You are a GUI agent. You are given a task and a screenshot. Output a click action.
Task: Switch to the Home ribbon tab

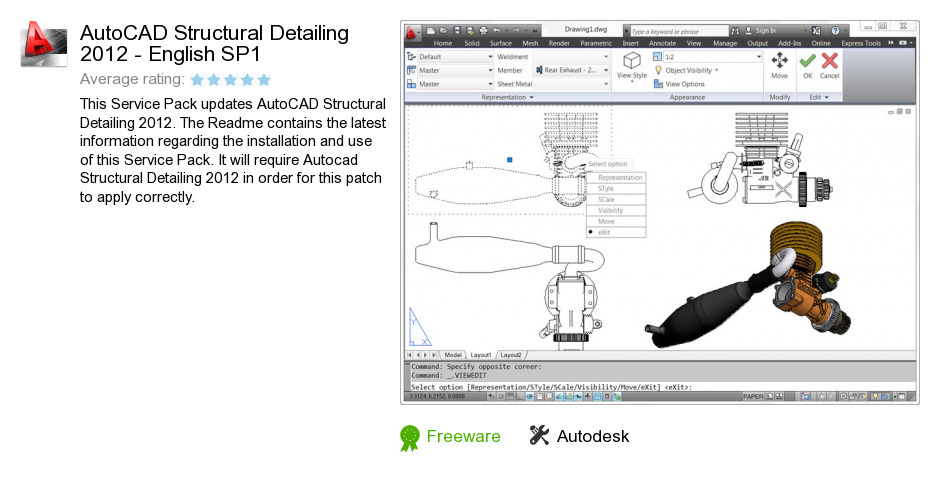[x=443, y=43]
